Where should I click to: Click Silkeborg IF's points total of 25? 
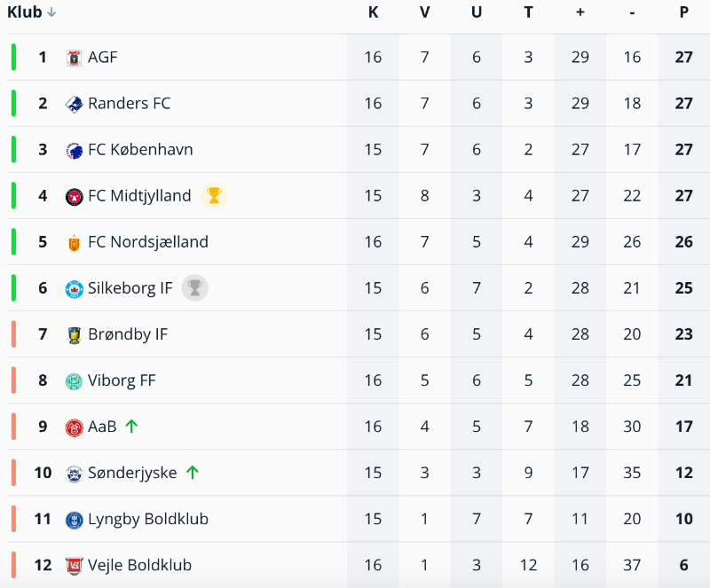coord(683,288)
